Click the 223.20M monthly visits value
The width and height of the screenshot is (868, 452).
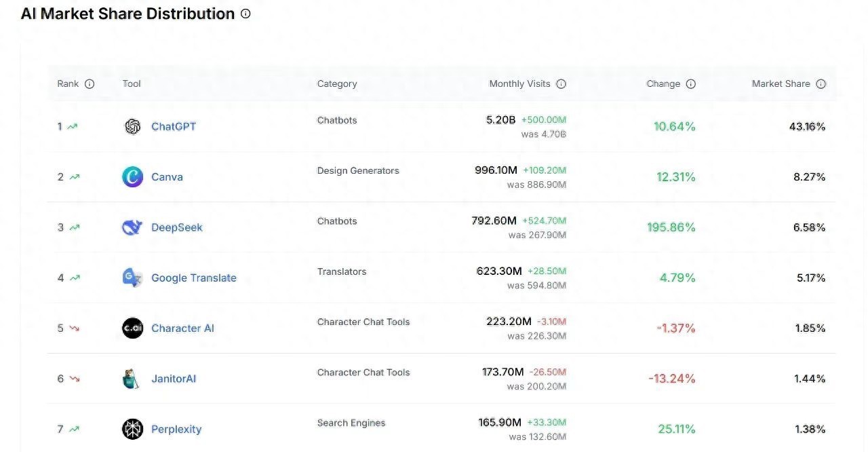coord(509,322)
